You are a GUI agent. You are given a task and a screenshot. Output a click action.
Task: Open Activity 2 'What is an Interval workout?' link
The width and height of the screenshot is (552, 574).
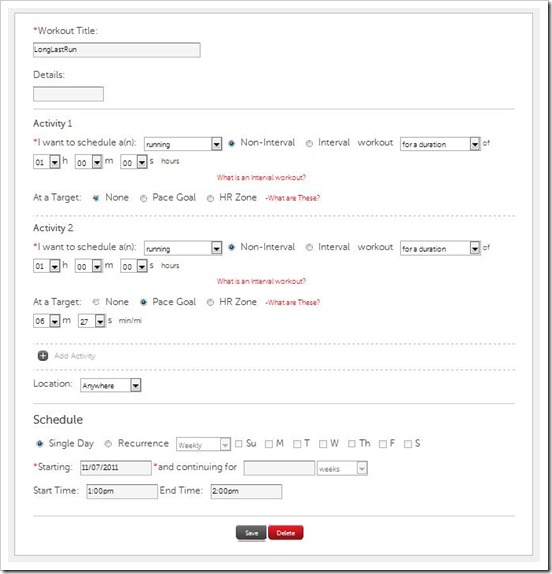point(261,281)
